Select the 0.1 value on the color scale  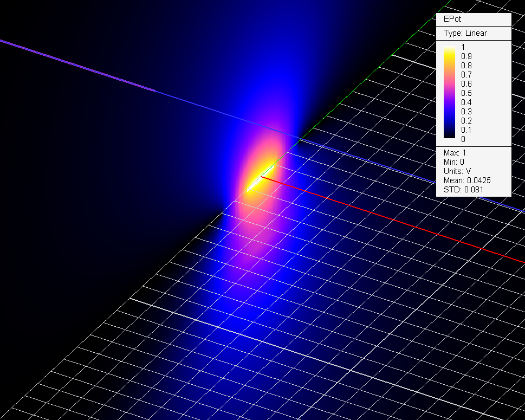pos(466,130)
